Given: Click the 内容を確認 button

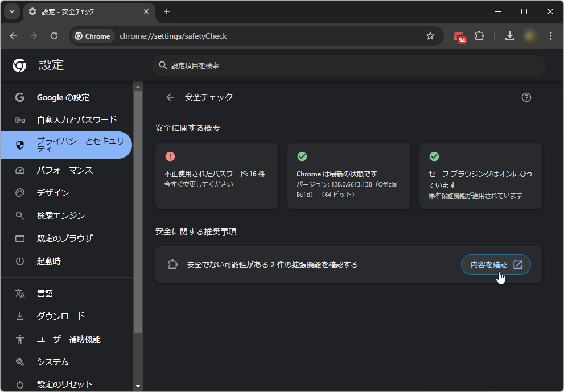Looking at the screenshot, I should [x=495, y=264].
